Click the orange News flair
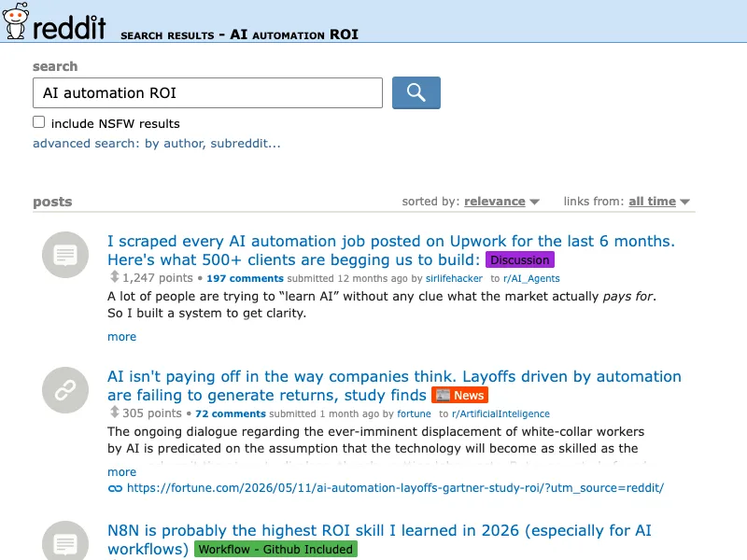This screenshot has height=560, width=747. click(x=459, y=395)
